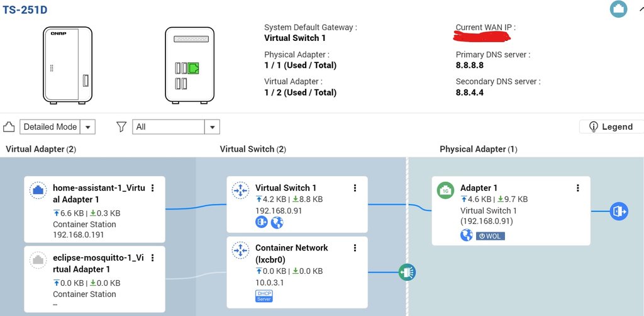Screen dimensions: 644x316
Task: Click the green NAT connector icon beside Container Network
Action: (407, 272)
